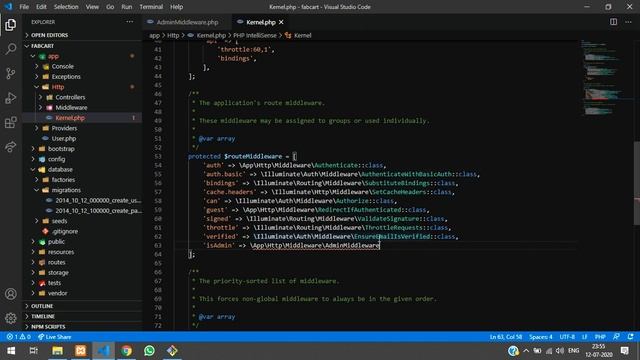Open the Run and Debug view
This screenshot has width=640, height=360.
coord(11,98)
